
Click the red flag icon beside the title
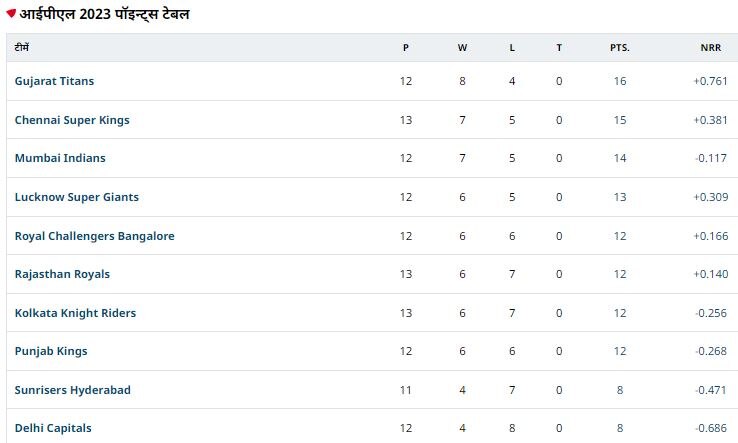(12, 14)
